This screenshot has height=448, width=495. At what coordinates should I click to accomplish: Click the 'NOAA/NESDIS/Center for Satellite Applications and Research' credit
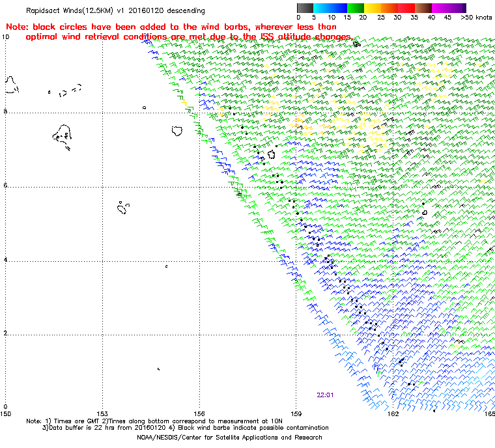(x=229, y=438)
